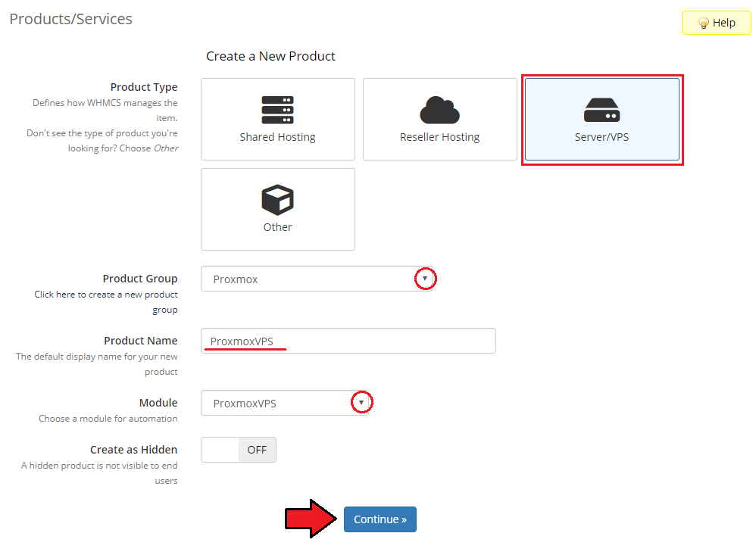The height and width of the screenshot is (558, 756).
Task: Choose the Reseller Hosting cloud card
Action: pyautogui.click(x=439, y=119)
